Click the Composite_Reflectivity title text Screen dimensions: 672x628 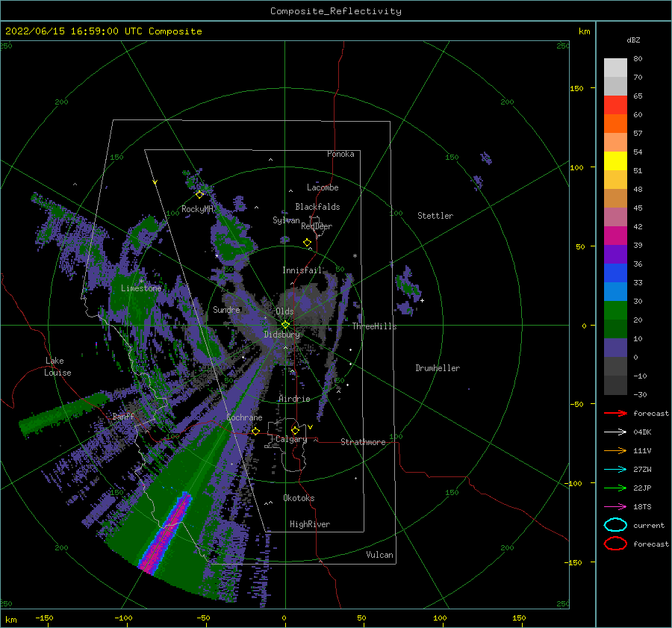pyautogui.click(x=336, y=11)
